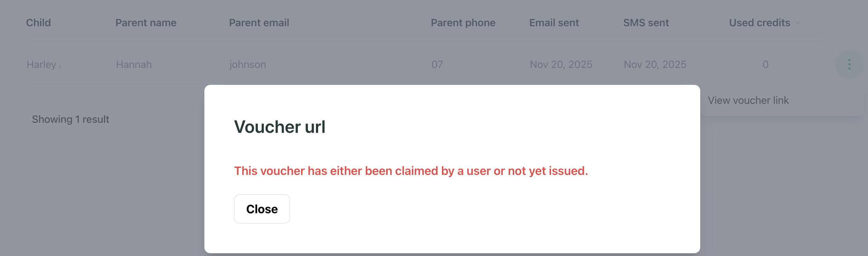The width and height of the screenshot is (868, 256).
Task: Select the Parent email column header
Action: point(259,22)
